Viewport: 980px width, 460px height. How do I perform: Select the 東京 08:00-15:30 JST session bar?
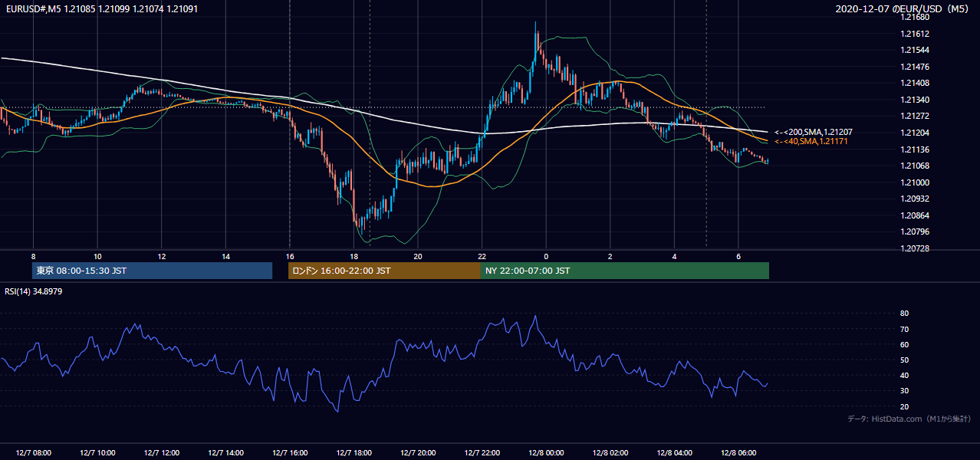[152, 271]
